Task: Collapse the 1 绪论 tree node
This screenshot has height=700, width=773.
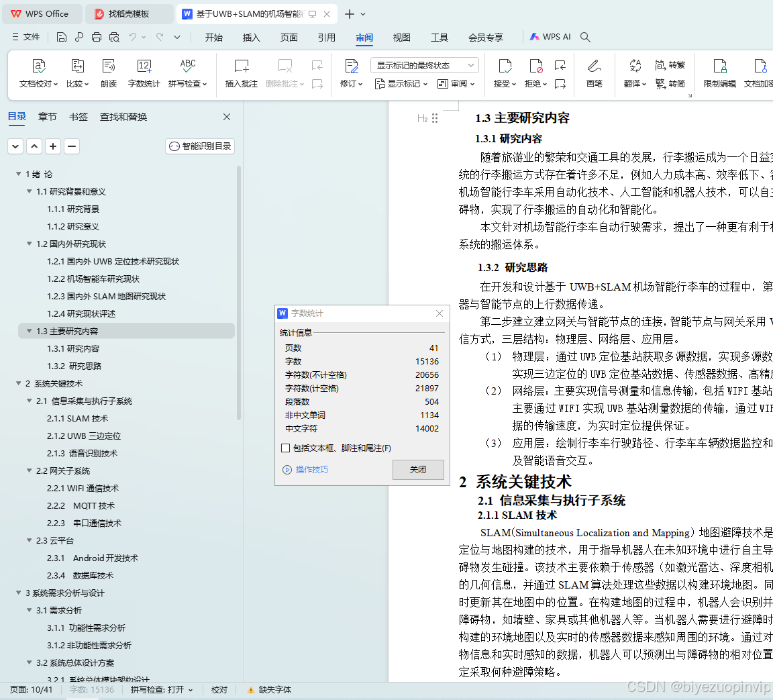Action: pos(18,174)
